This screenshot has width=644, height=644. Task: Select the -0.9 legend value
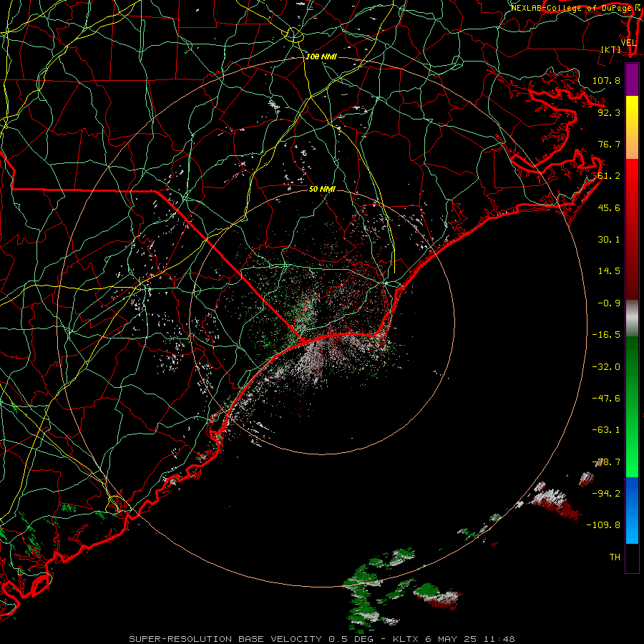(609, 303)
